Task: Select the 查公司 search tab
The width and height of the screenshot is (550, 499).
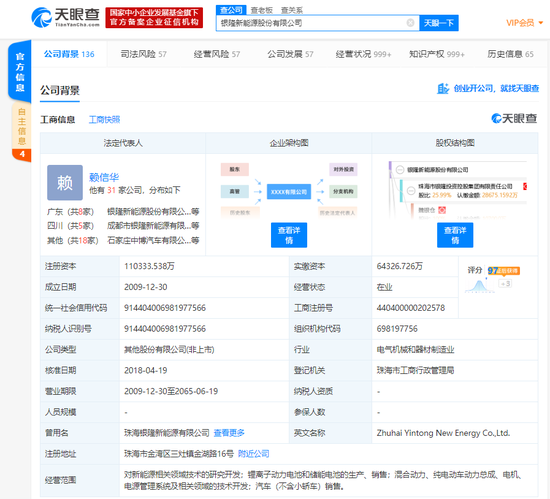Action: 231,10
